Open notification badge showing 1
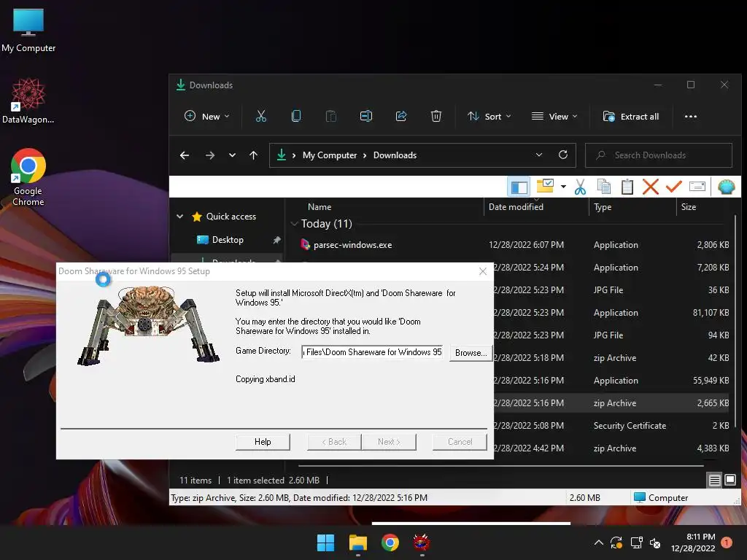This screenshot has width=747, height=560. coord(726,542)
